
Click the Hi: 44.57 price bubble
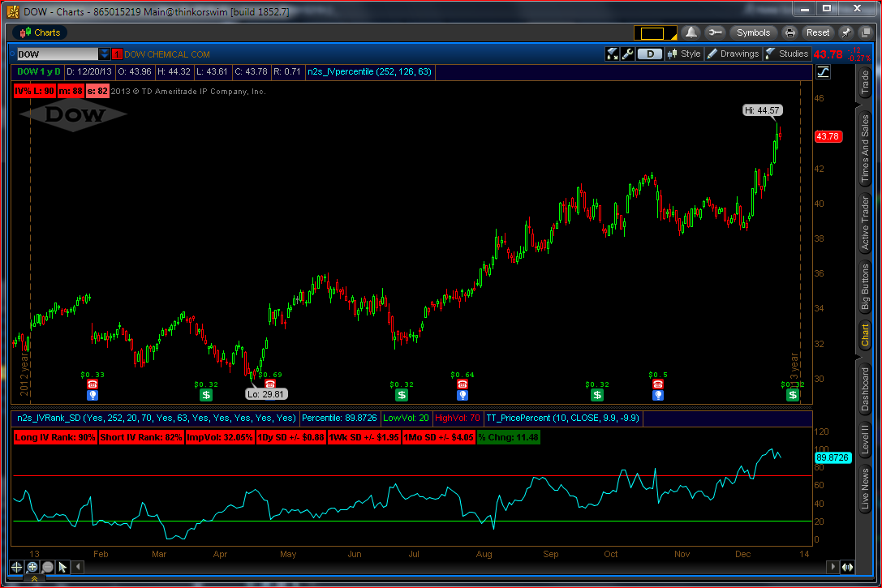click(762, 110)
